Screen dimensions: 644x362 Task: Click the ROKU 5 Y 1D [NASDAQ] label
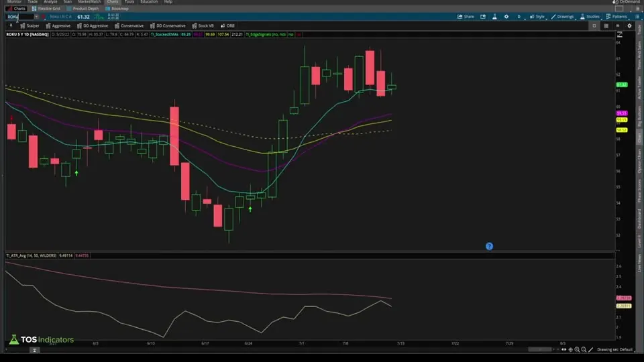point(27,34)
